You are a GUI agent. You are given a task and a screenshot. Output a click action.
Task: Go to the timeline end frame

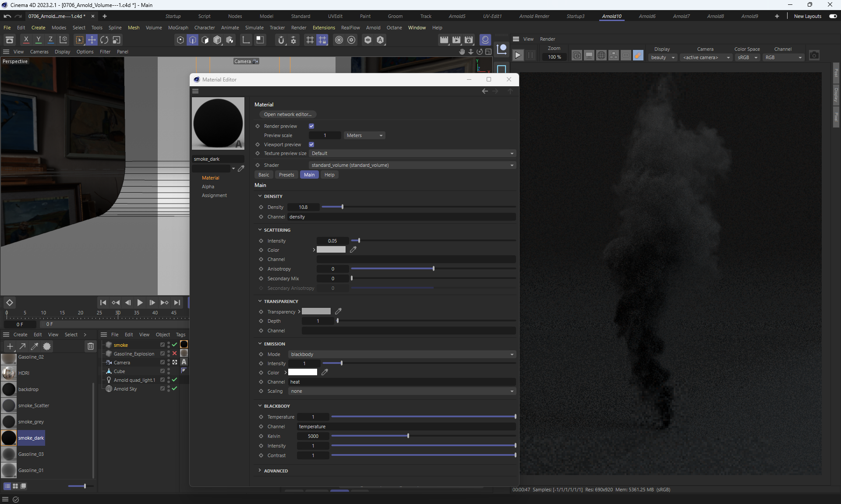[177, 303]
